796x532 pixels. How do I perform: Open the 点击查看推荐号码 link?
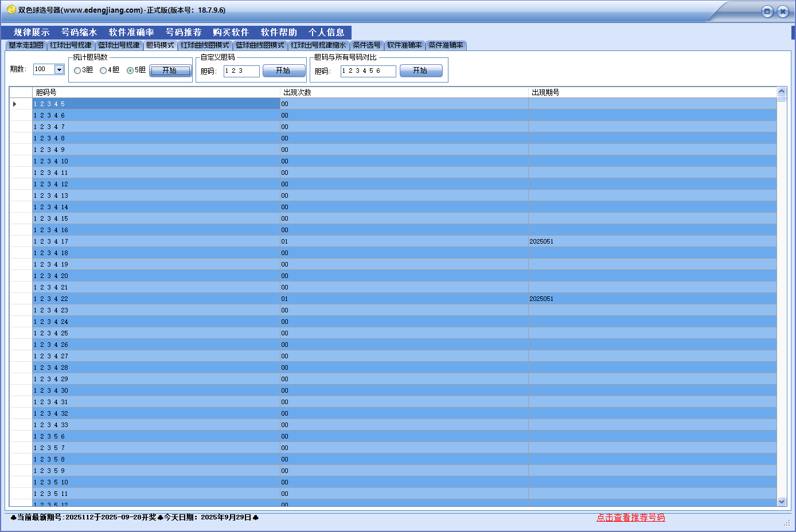click(630, 518)
